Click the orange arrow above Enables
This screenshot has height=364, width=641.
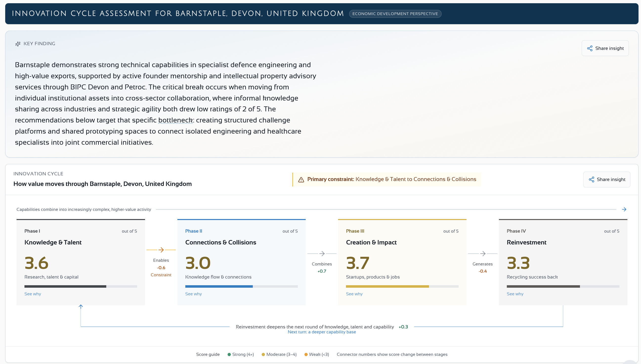pyautogui.click(x=161, y=250)
